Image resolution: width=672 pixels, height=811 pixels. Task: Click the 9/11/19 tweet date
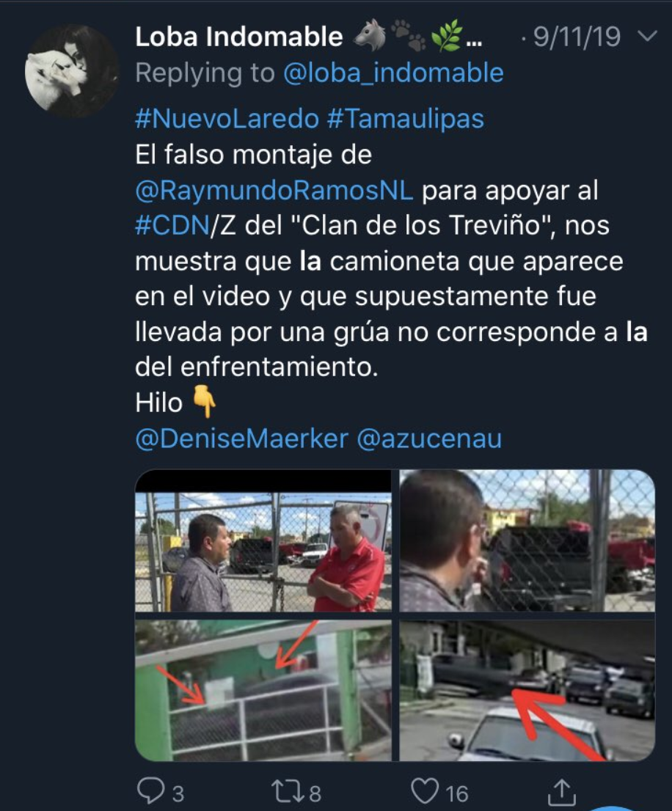coord(577,37)
